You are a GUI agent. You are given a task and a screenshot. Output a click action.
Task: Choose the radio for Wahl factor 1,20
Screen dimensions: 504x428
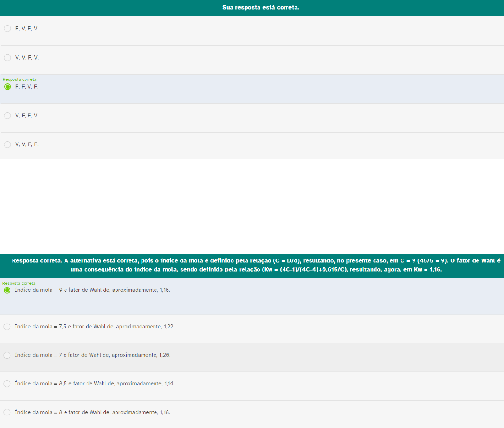point(7,355)
